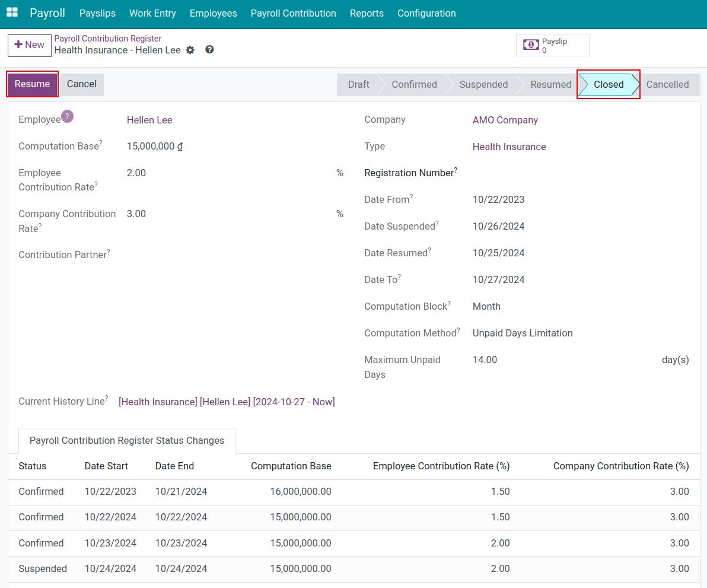Open the Reports menu
Viewport: 707px width, 588px height.
point(367,13)
